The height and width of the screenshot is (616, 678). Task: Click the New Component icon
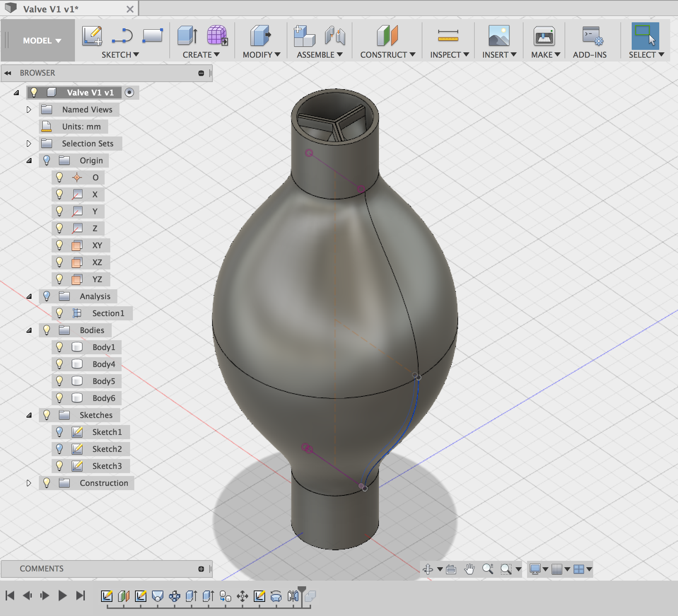pos(304,36)
